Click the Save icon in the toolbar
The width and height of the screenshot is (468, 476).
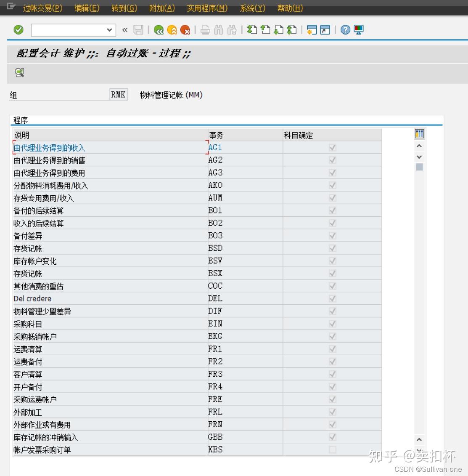[x=138, y=29]
